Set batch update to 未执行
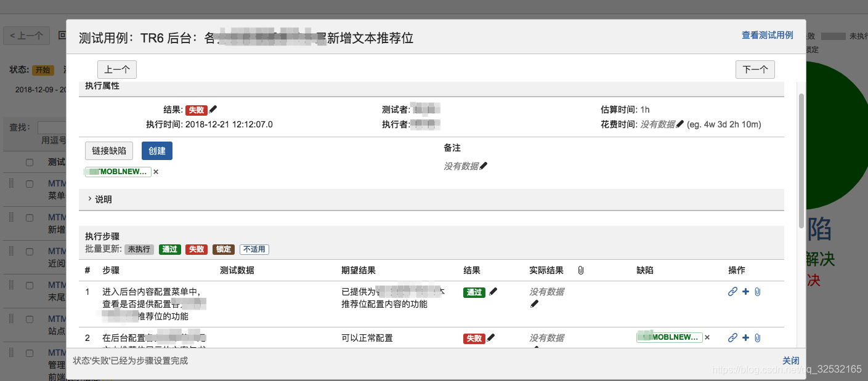The image size is (868, 381). click(139, 249)
